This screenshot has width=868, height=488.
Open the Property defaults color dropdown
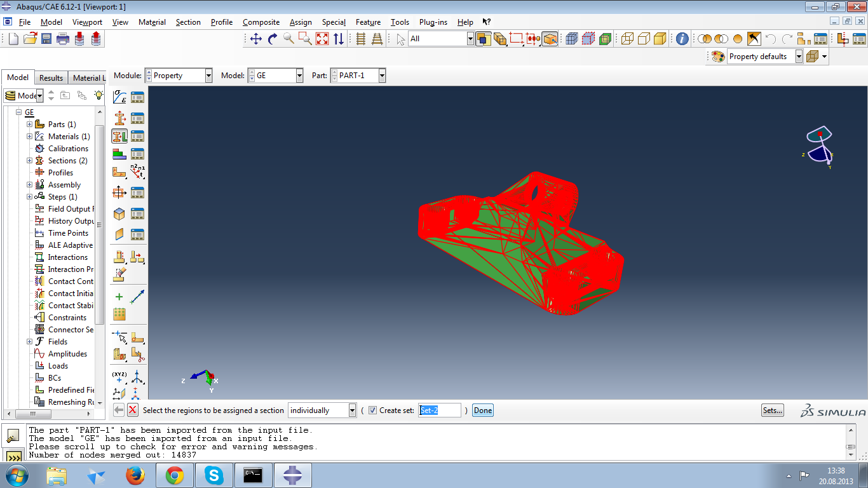coord(799,57)
